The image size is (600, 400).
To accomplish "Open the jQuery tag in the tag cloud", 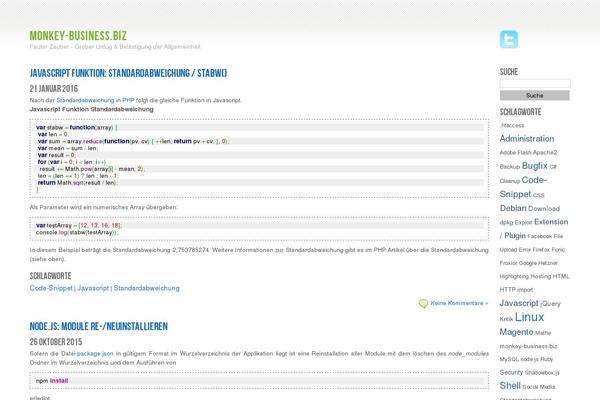I will click(x=550, y=304).
